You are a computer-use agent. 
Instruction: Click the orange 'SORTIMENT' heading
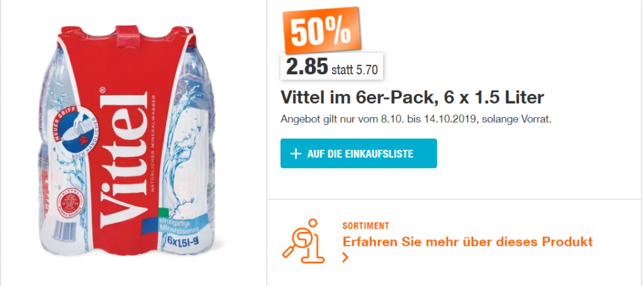coord(365,226)
